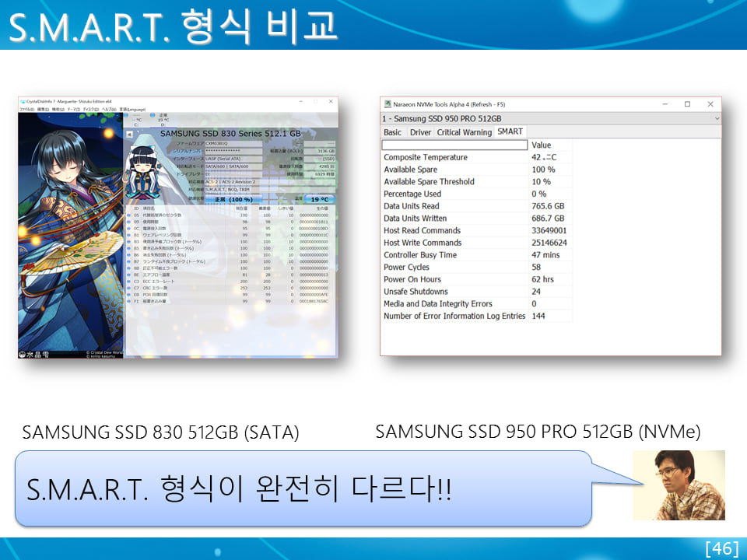Select the Power On Hours row
The image size is (747, 560).
[477, 279]
